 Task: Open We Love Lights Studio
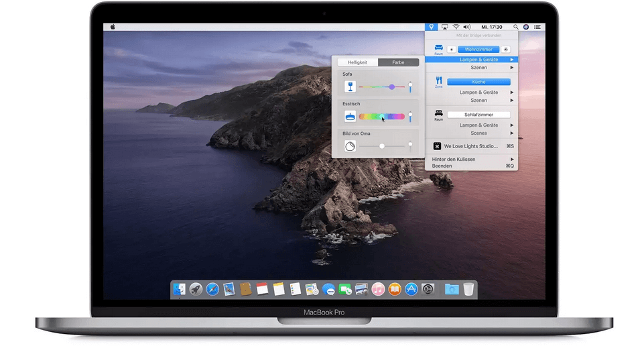(470, 146)
